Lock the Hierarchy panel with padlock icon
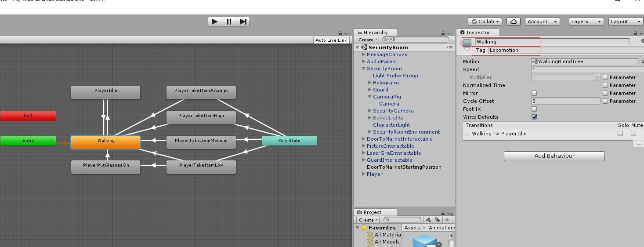Screen dimensions: 644x247 [443, 33]
